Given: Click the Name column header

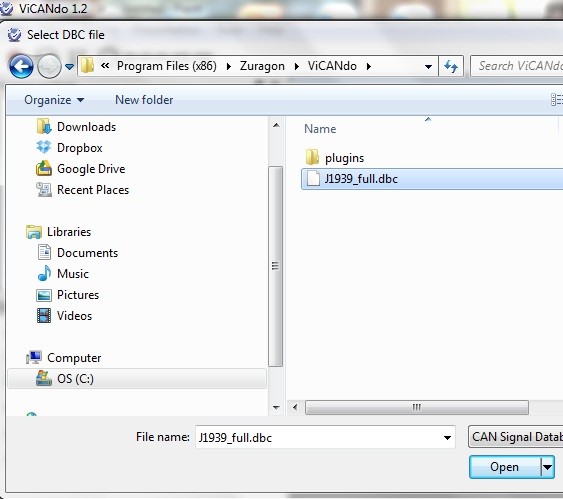Looking at the screenshot, I should pyautogui.click(x=320, y=129).
